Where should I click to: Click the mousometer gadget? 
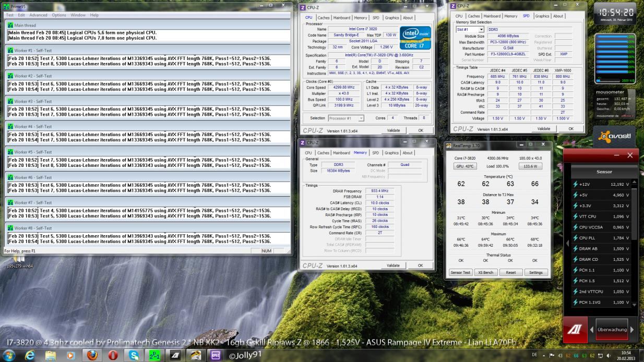(x=615, y=103)
